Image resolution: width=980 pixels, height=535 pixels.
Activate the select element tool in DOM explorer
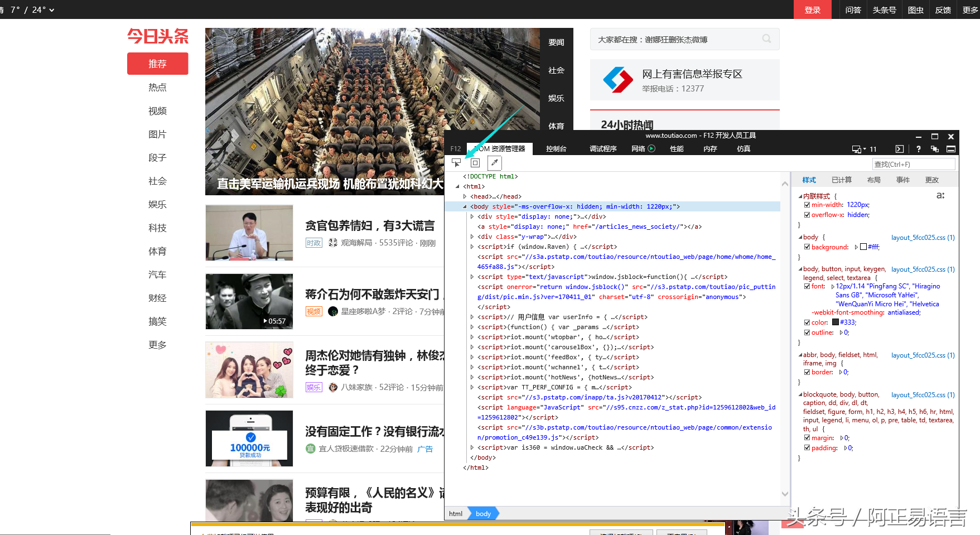(x=456, y=163)
